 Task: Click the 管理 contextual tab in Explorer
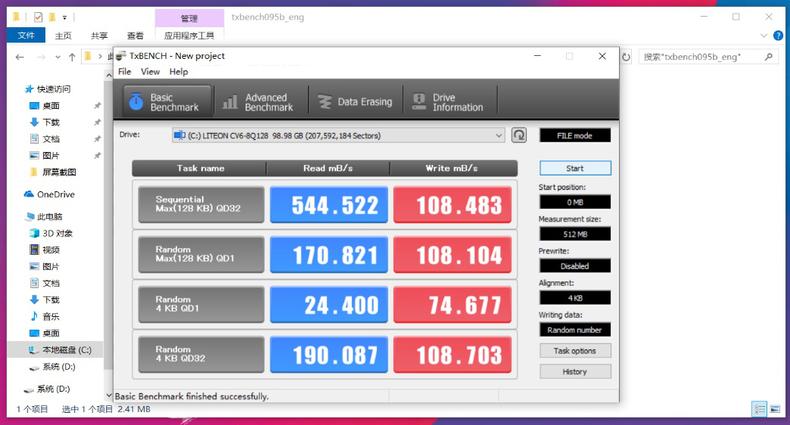click(189, 18)
